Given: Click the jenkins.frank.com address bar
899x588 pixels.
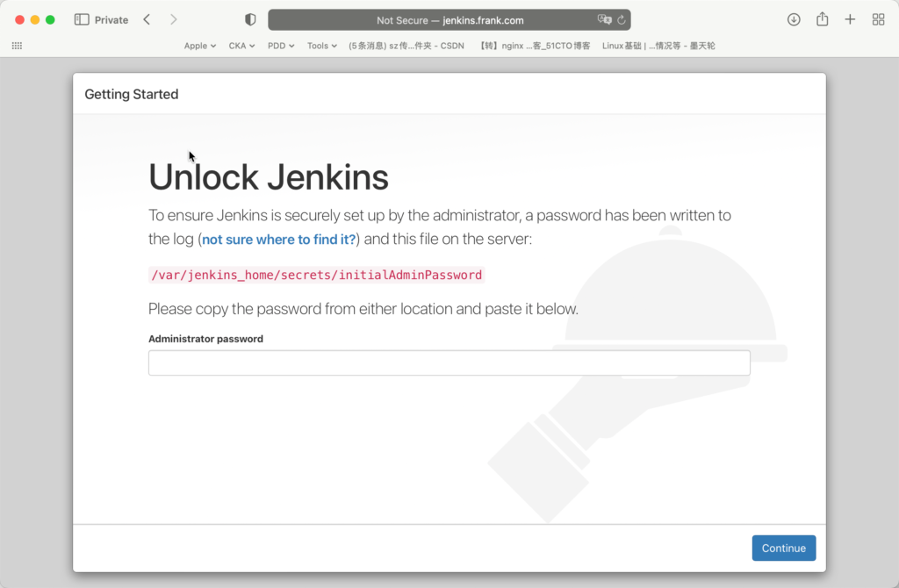Looking at the screenshot, I should pyautogui.click(x=449, y=20).
